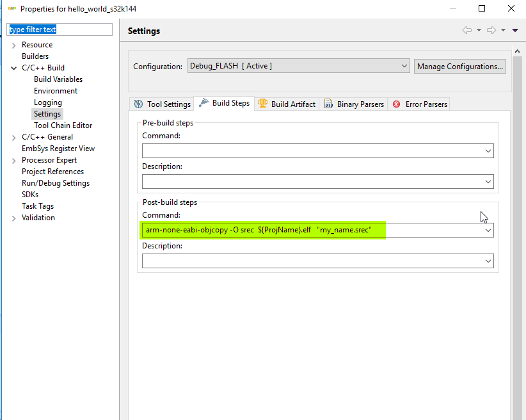
Task: Open the view menu triangle icon
Action: click(x=515, y=30)
